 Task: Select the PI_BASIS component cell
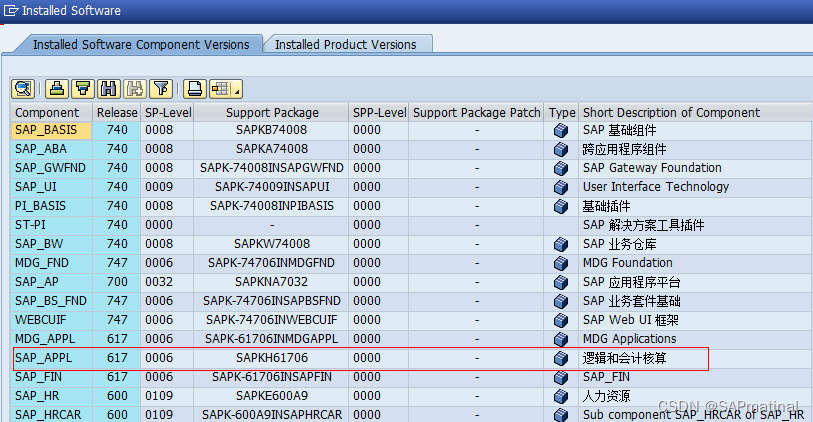pyautogui.click(x=51, y=206)
